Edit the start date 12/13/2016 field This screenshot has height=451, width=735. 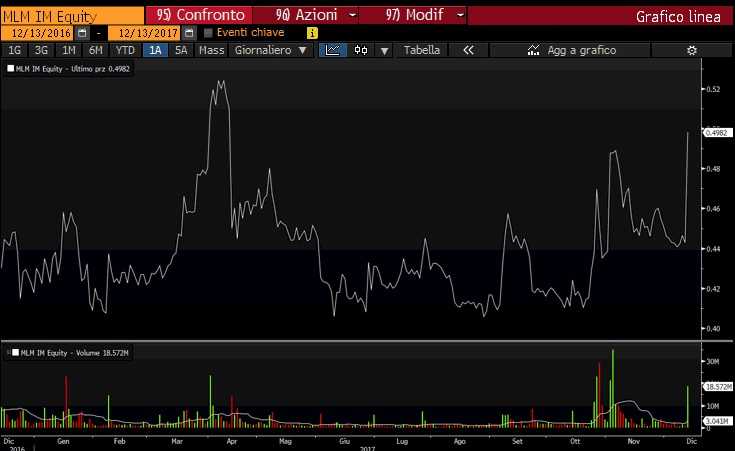37,33
